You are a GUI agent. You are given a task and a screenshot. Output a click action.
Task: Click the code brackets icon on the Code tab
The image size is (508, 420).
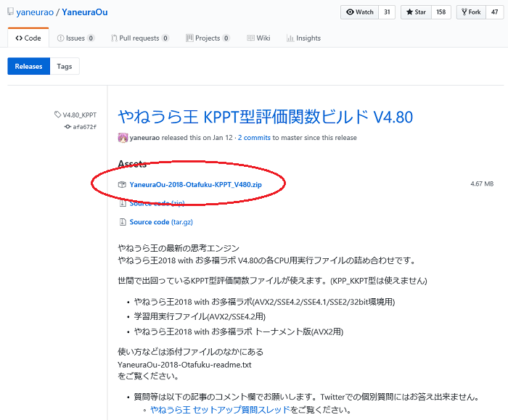(x=19, y=38)
